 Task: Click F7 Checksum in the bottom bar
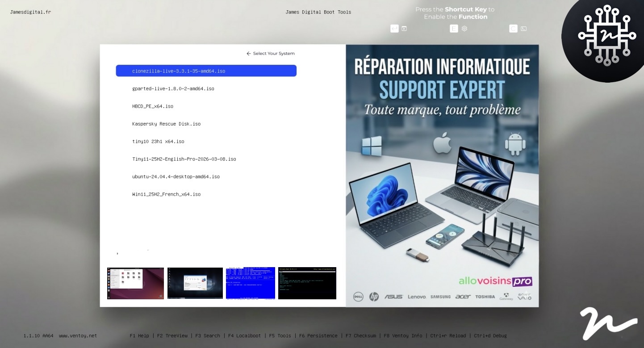coord(361,335)
